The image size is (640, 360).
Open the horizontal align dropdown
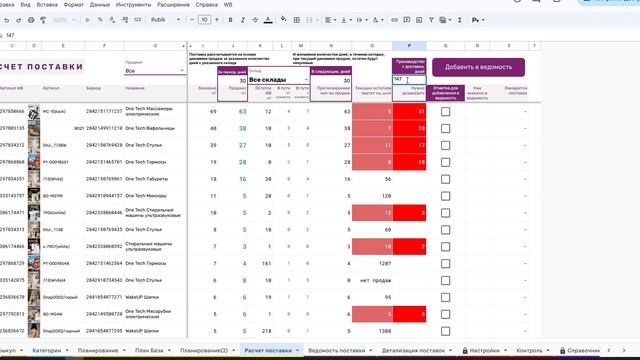tap(331, 20)
